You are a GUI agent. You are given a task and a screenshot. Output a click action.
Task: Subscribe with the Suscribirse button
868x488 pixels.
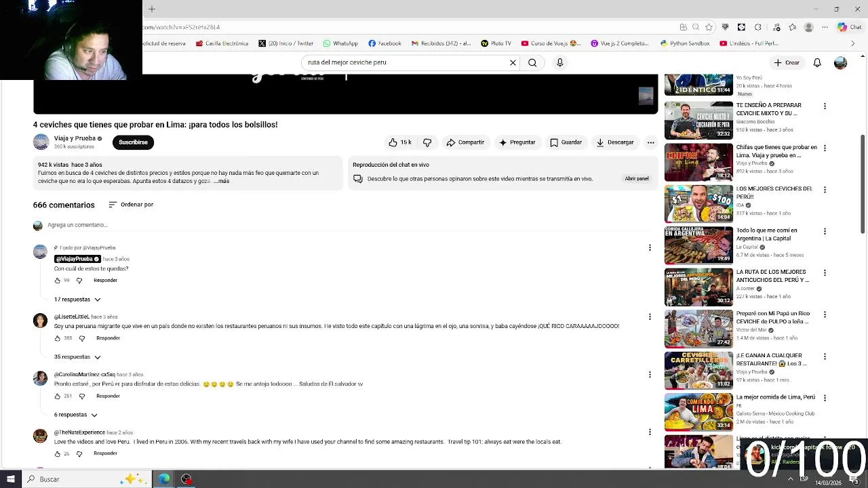click(x=133, y=142)
